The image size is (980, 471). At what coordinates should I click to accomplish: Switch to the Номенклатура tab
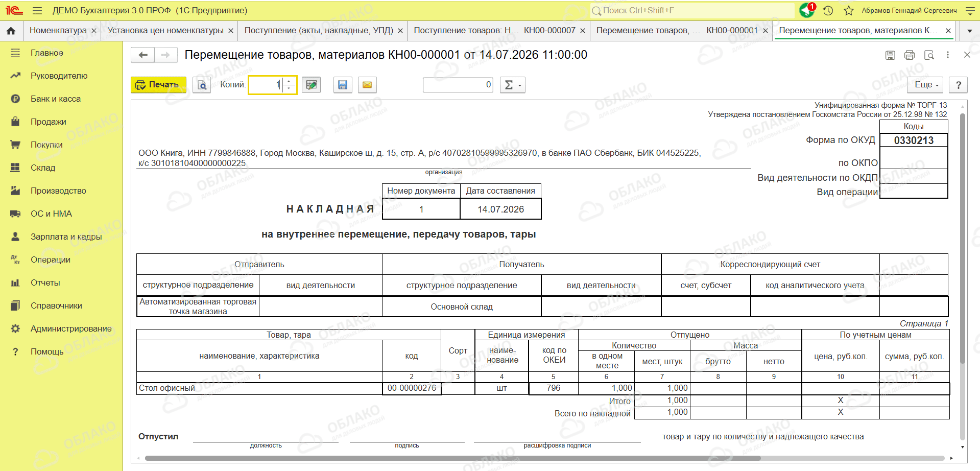(58, 31)
